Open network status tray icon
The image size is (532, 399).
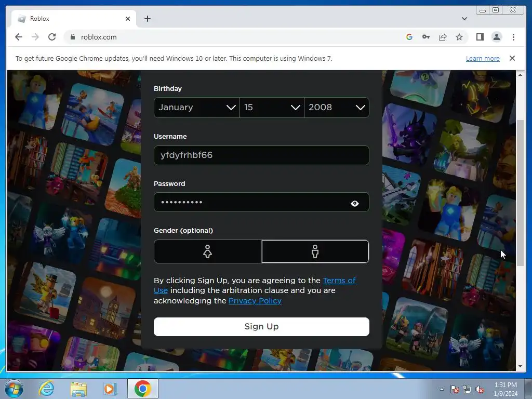467,389
